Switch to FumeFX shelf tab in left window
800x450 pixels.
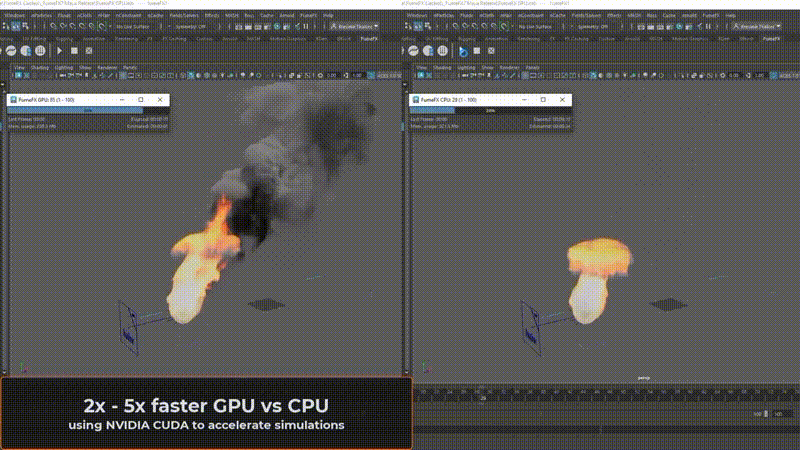click(369, 39)
